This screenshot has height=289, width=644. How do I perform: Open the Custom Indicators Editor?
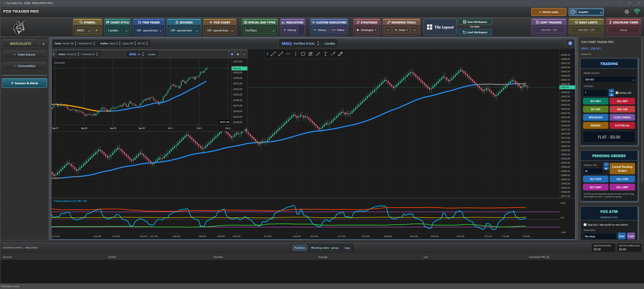338,30
